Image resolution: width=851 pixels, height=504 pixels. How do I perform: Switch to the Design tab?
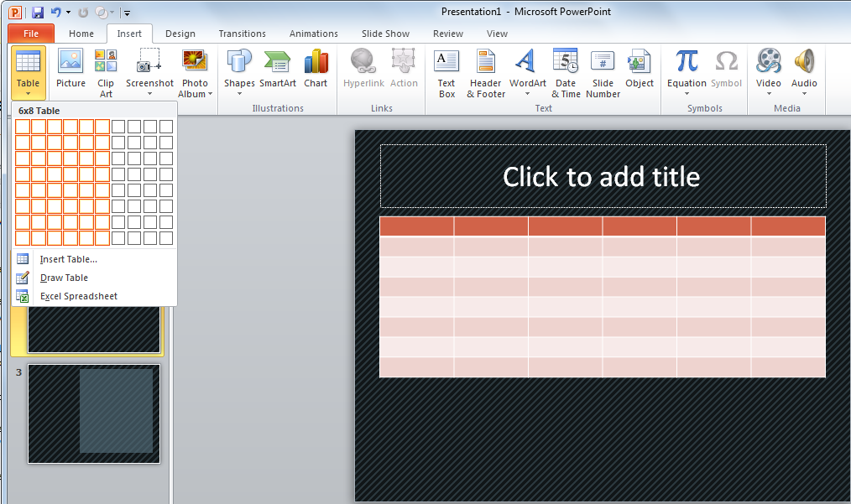[x=180, y=34]
